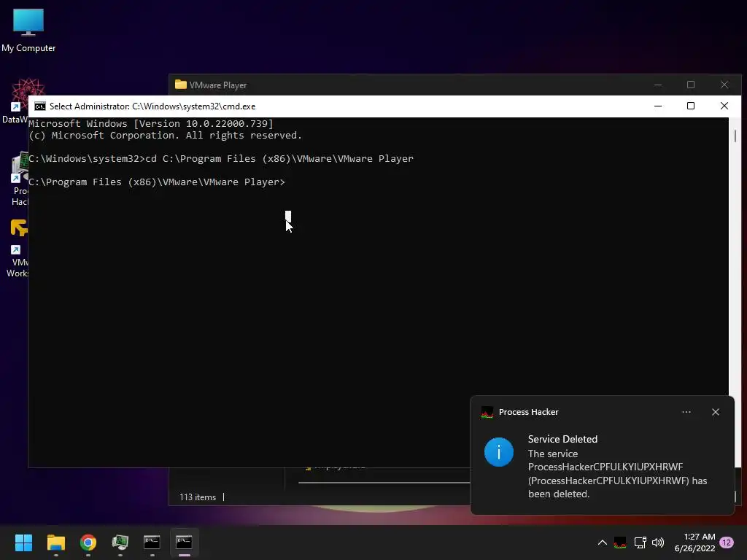Click the VMware Player horizontal scrollbar
The width and height of the screenshot is (747, 560).
coord(384,483)
